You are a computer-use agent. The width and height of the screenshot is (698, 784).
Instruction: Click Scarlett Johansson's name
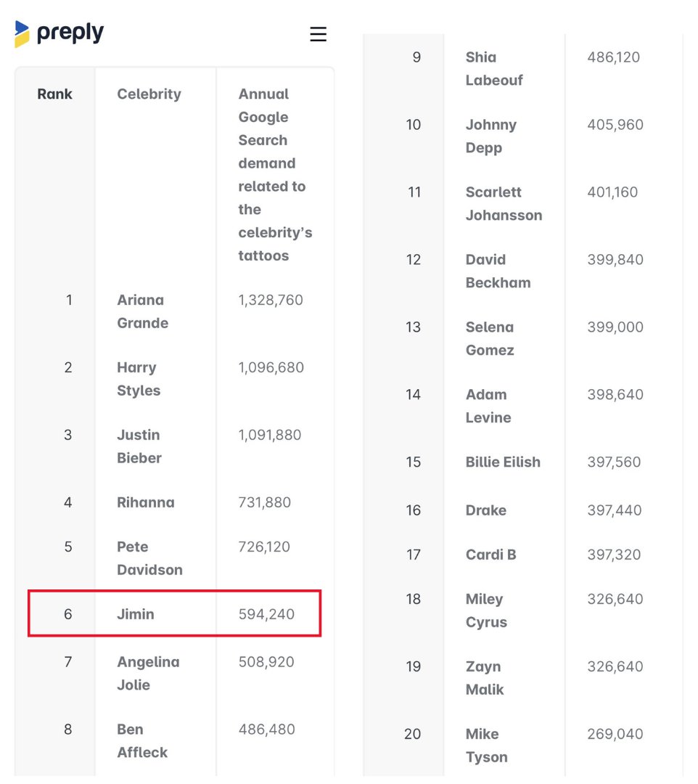point(504,203)
